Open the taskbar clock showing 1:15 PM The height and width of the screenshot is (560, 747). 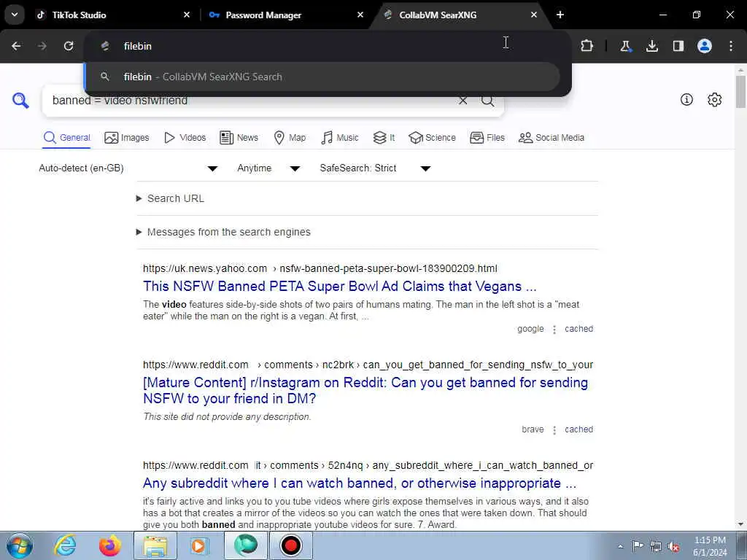click(710, 546)
